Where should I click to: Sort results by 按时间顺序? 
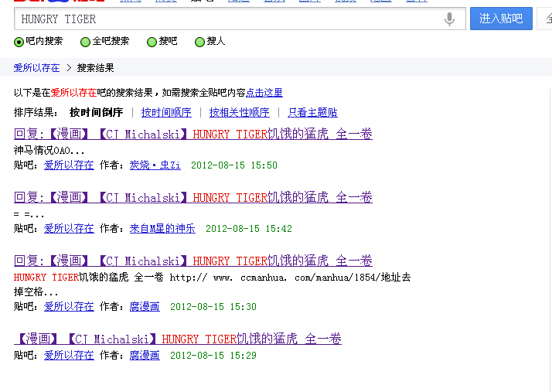(166, 112)
